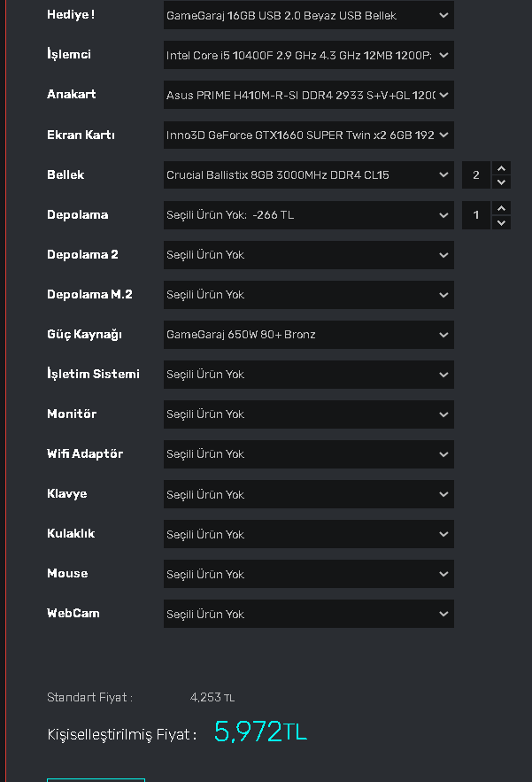
Task: Click the Bellek quantity field showing 2
Action: (476, 175)
